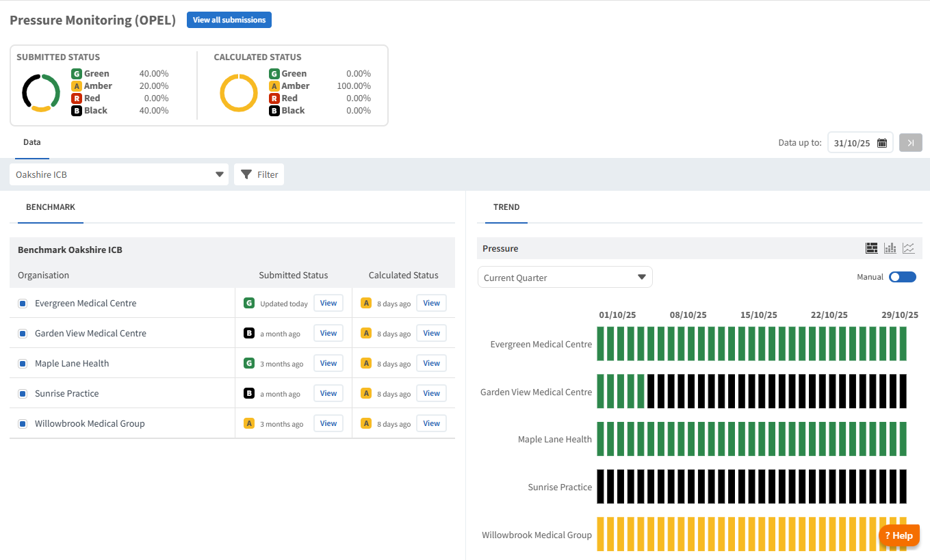Click first green bar in Garden View row
Image resolution: width=930 pixels, height=560 pixels.
(x=601, y=391)
